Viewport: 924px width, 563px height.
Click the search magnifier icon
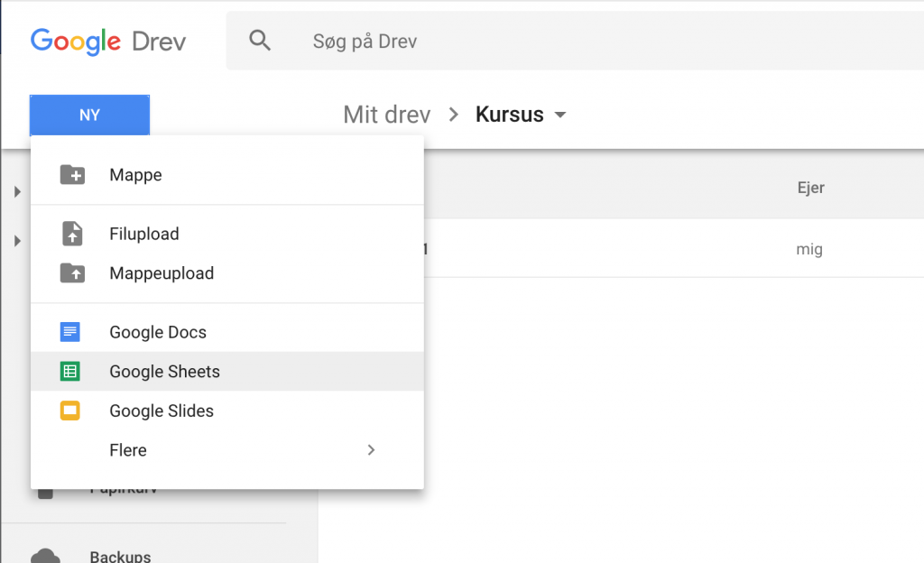point(260,41)
